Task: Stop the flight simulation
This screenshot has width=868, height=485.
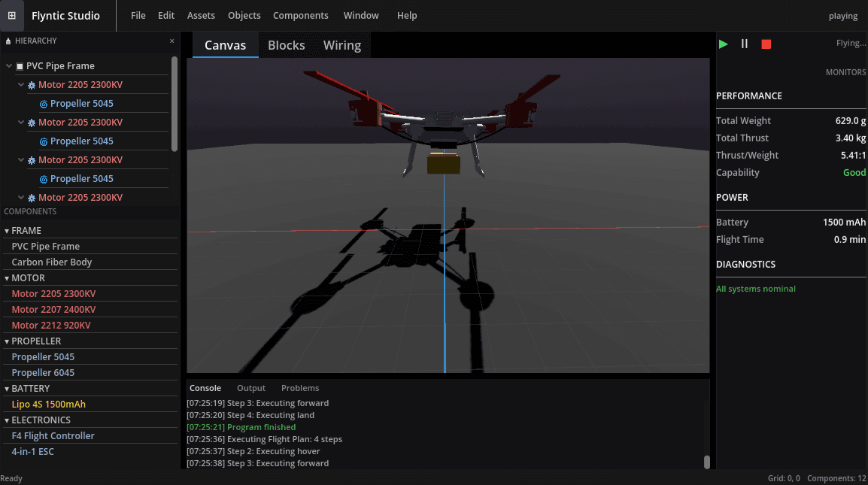Action: [766, 44]
